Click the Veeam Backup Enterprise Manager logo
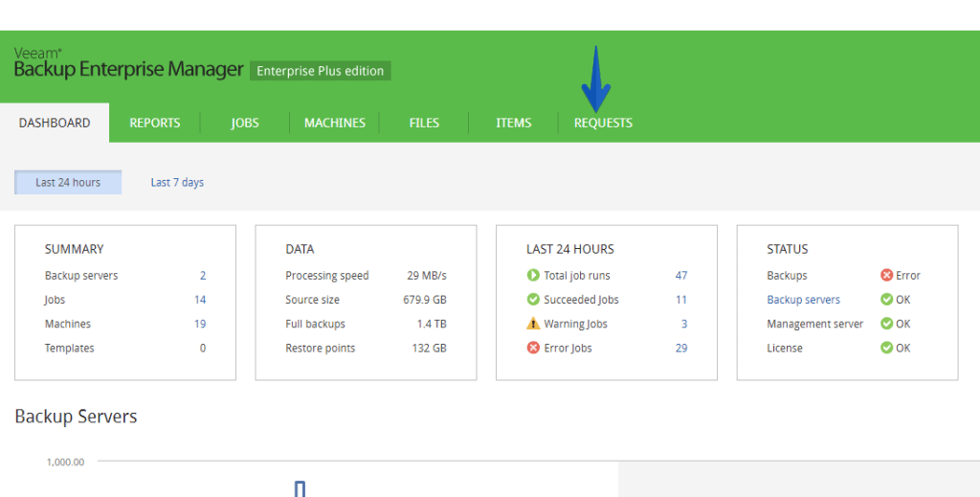 pos(128,63)
